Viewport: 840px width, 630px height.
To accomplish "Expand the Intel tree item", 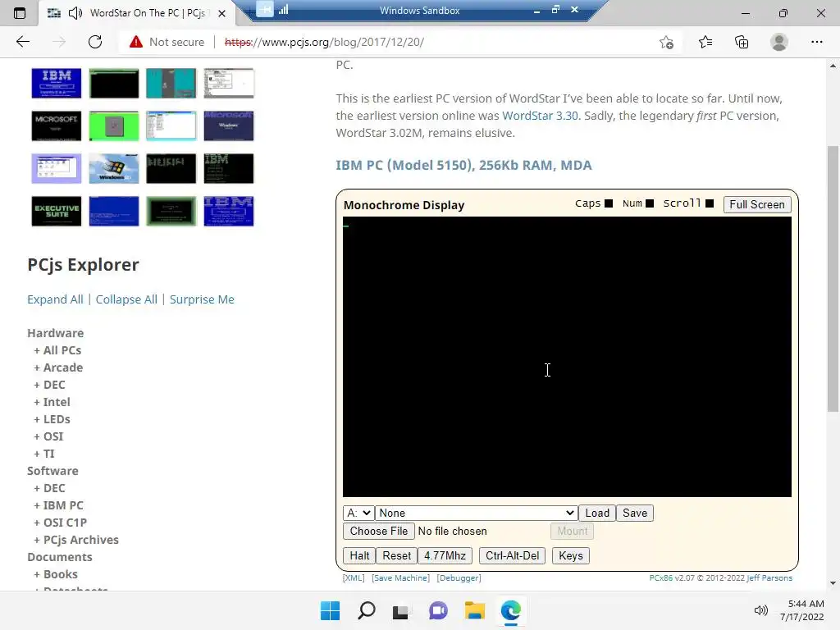I will click(52, 402).
